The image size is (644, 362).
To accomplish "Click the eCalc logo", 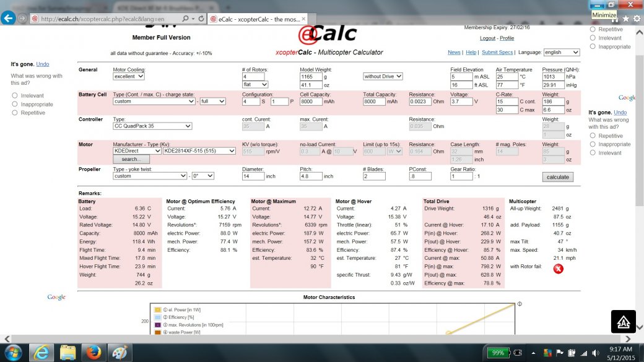I will click(x=328, y=34).
